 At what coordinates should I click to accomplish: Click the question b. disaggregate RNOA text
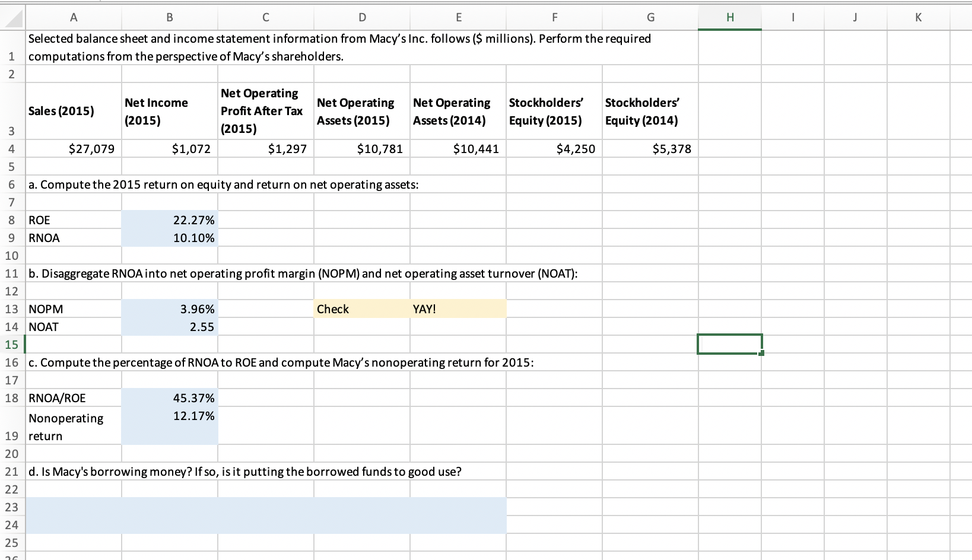click(303, 273)
